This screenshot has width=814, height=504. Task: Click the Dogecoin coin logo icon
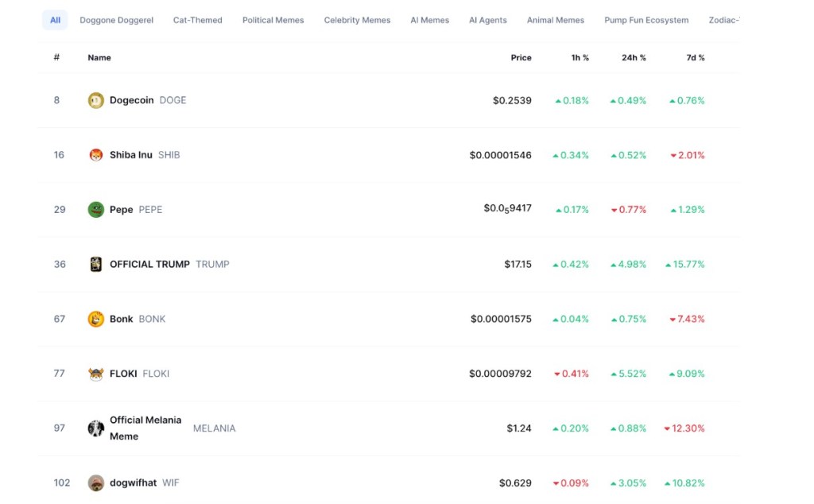tap(96, 100)
